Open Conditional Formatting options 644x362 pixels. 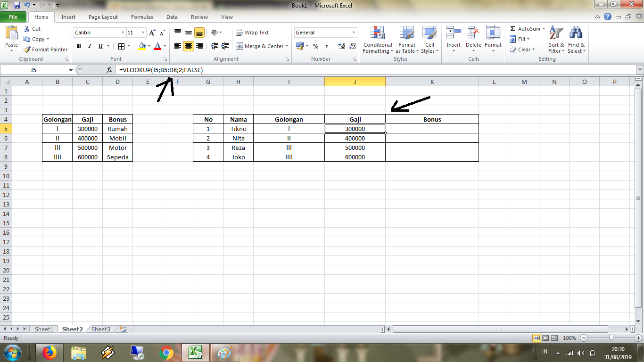point(377,40)
